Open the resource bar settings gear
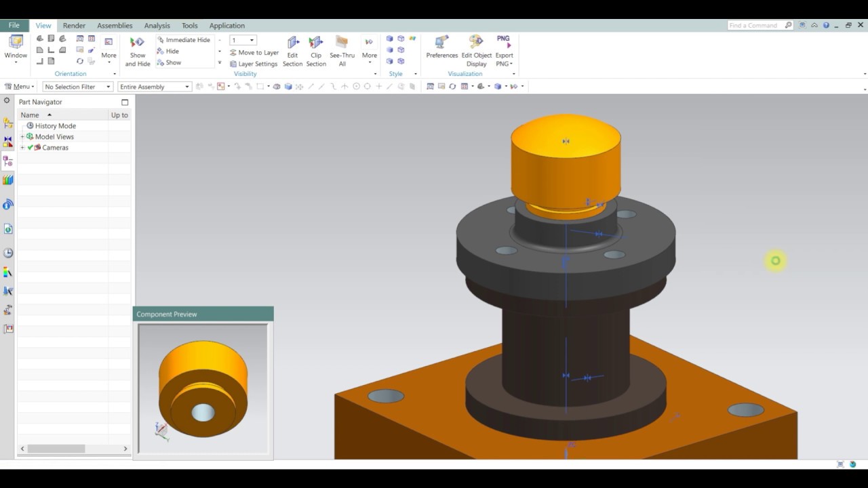This screenshot has height=488, width=868. (7, 101)
